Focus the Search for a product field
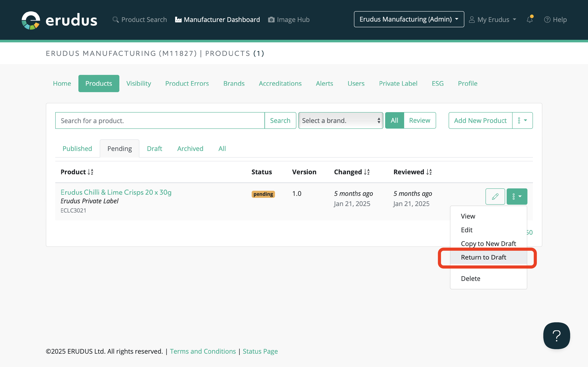588x367 pixels. 160,120
